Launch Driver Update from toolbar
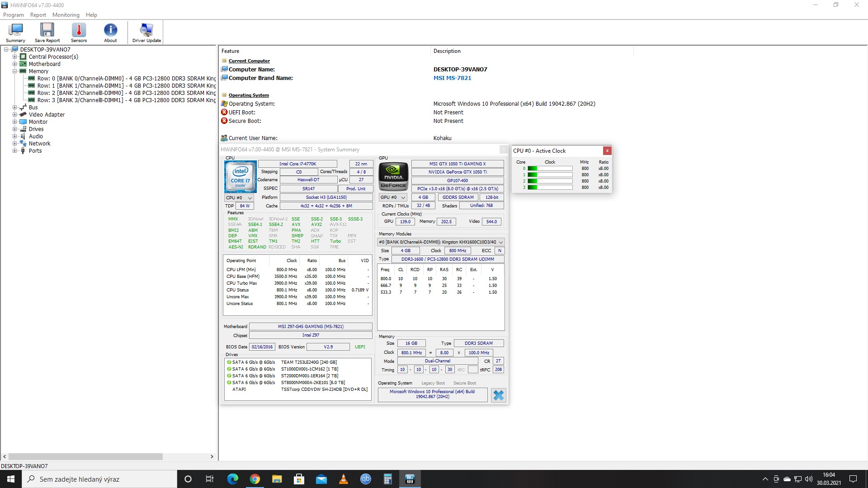Image resolution: width=868 pixels, height=488 pixels. point(146,32)
